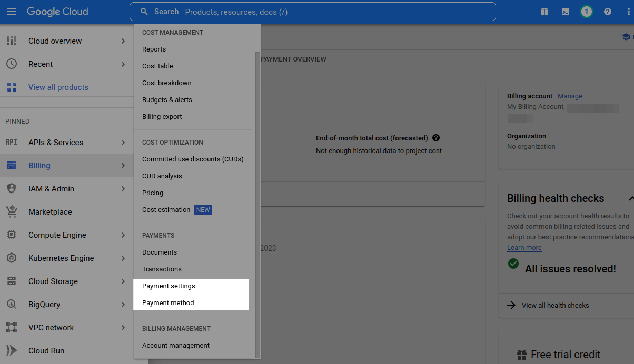Open the Learn more link
Viewport: 634px width, 364px height.
(524, 248)
